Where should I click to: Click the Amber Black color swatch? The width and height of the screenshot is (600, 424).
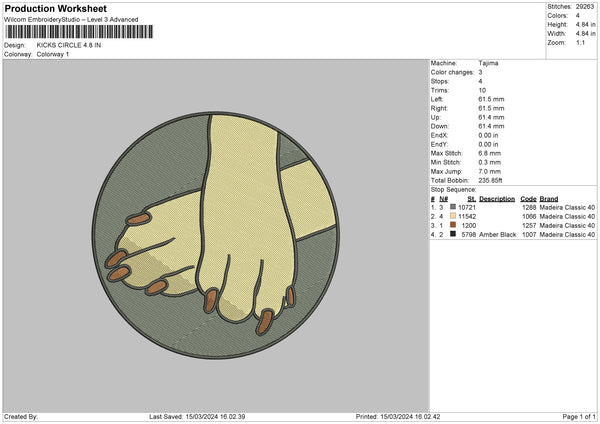point(453,234)
